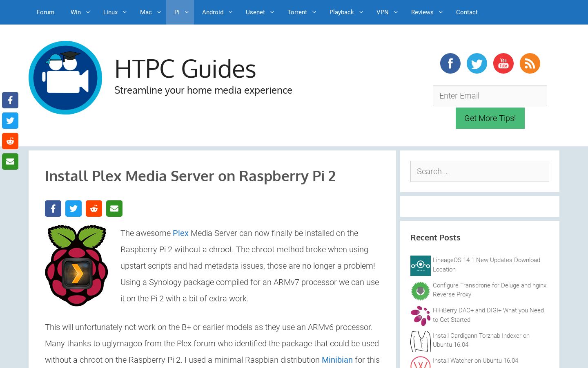Share on Reddit from floating left sidebar
The height and width of the screenshot is (368, 588).
coord(10,141)
